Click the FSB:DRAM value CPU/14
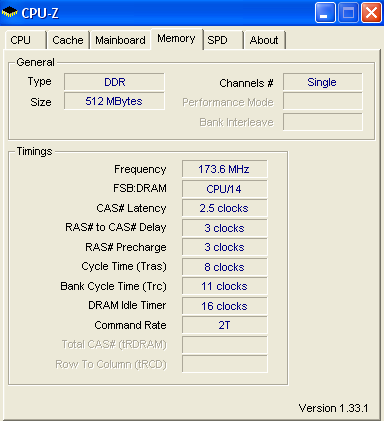 coord(224,189)
